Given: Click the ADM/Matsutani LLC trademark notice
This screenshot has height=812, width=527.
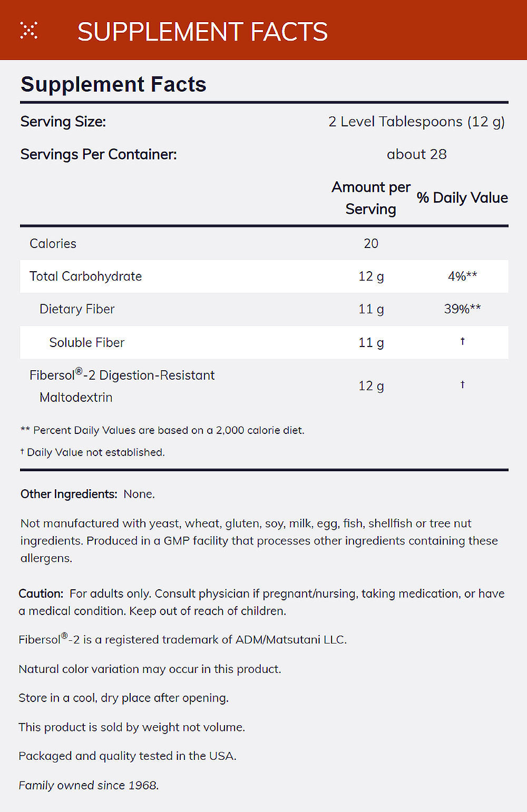Looking at the screenshot, I should point(182,639).
